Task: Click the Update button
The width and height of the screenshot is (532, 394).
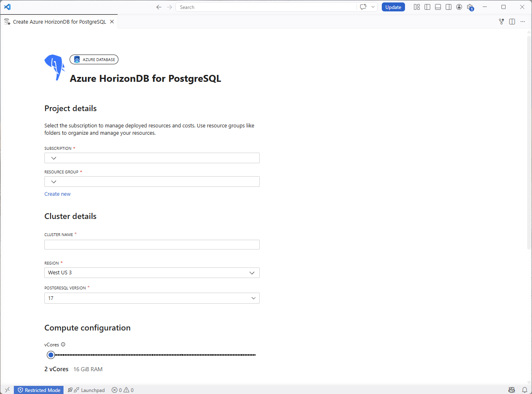Action: point(393,7)
